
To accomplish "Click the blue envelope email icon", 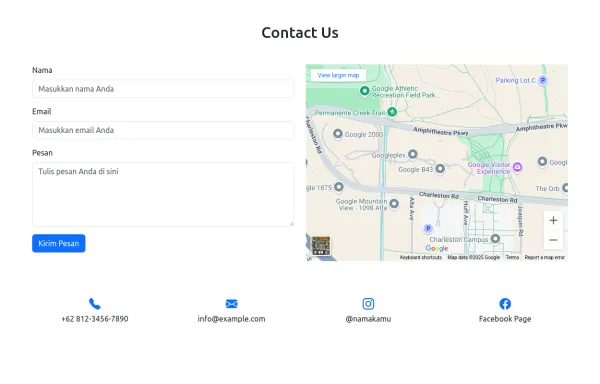I will pyautogui.click(x=232, y=304).
